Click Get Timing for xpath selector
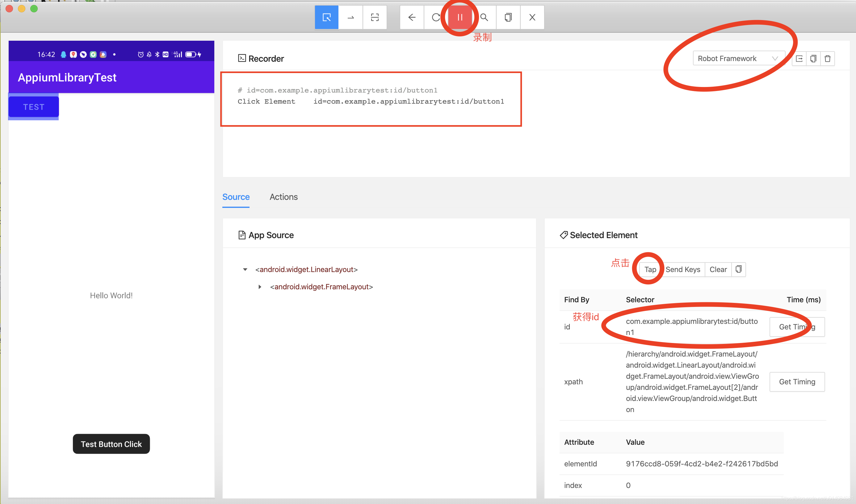This screenshot has height=504, width=856. pos(797,382)
